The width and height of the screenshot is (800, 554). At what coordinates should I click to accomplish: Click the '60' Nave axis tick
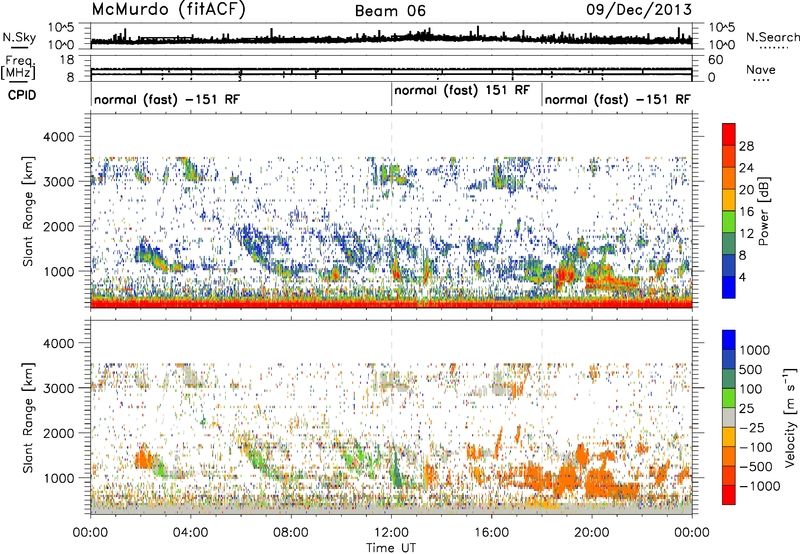coord(716,60)
